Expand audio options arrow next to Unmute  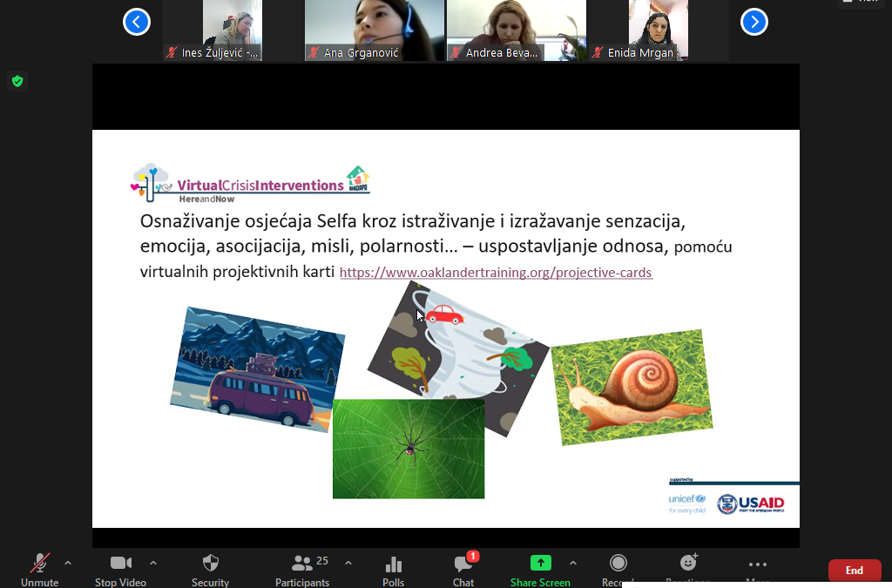click(68, 562)
